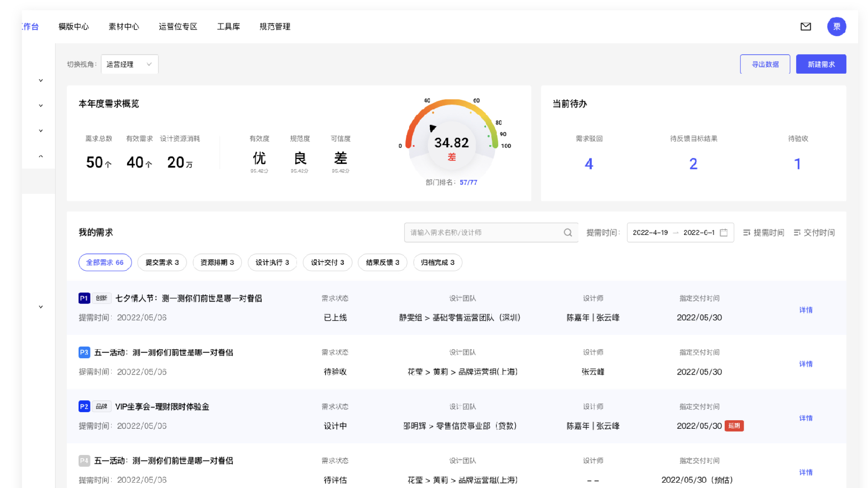The width and height of the screenshot is (868, 488).
Task: Collapse the upward sidebar chevron
Action: (41, 156)
